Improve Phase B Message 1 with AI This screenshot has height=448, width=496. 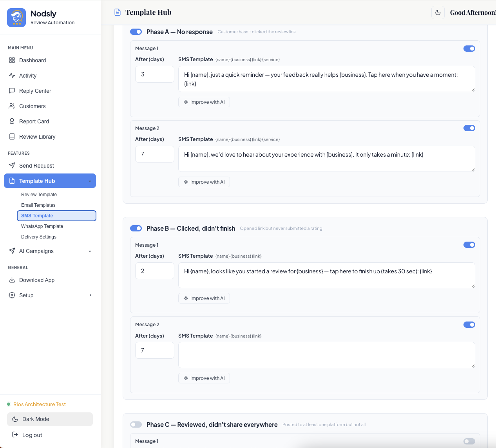(204, 298)
